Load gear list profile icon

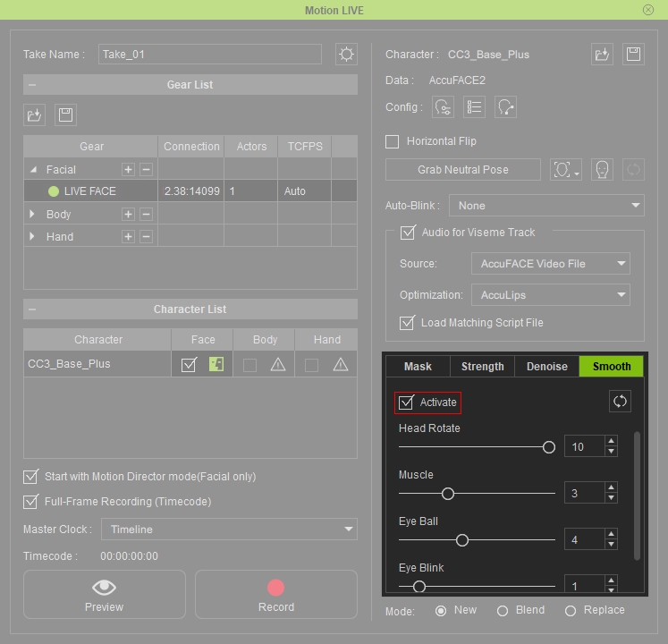[34, 115]
